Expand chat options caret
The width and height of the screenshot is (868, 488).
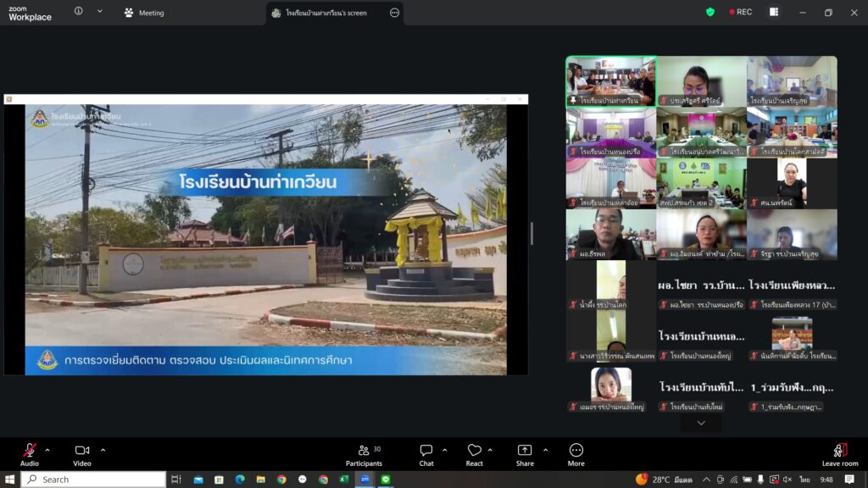[445, 450]
